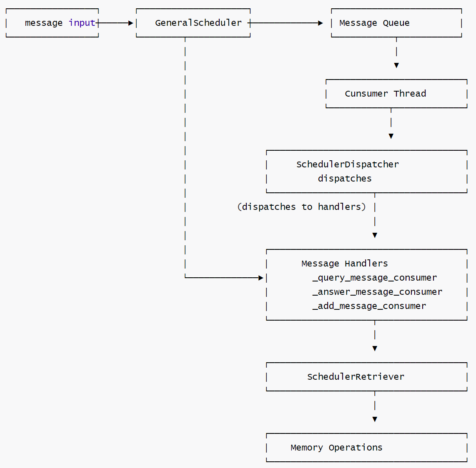This screenshot has height=468, width=476.
Task: Select the _answer_message_consumer entry
Action: click(378, 291)
